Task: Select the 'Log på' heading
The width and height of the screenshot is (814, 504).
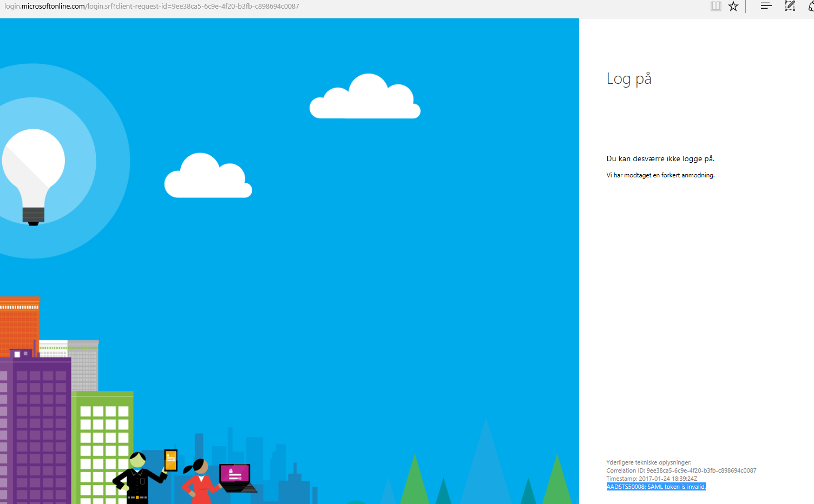Action: pyautogui.click(x=629, y=79)
